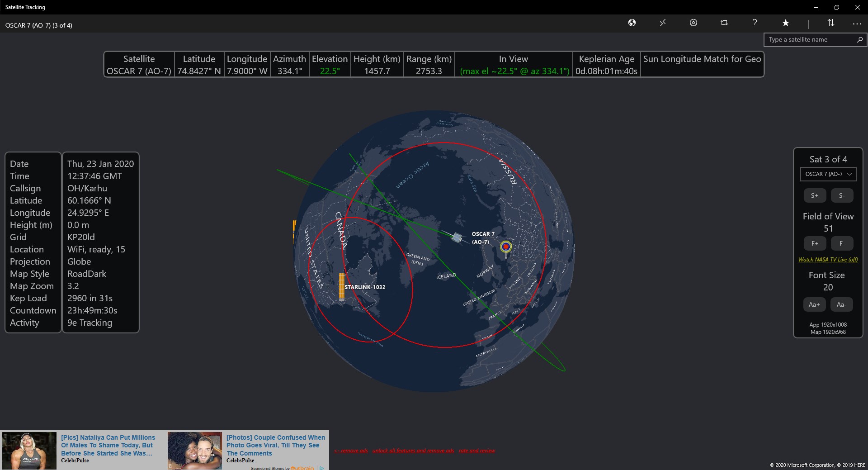The image size is (868, 470).
Task: Click unlock all features and remove ads link
Action: [x=413, y=451]
